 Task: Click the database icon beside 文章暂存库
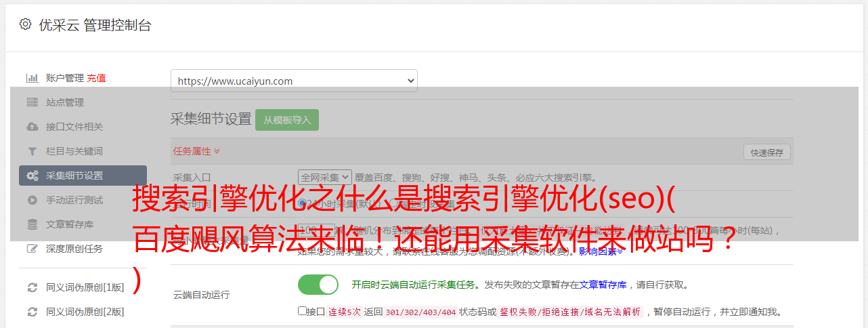pos(32,224)
